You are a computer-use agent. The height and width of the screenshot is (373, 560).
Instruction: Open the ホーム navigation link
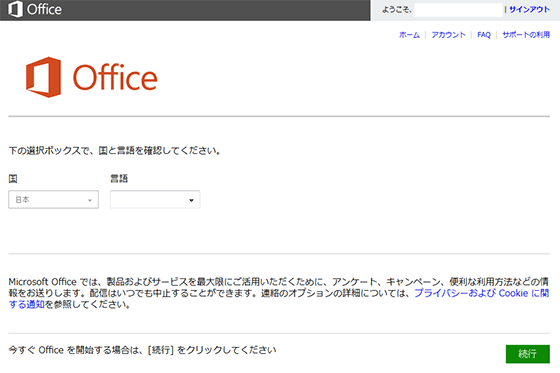click(x=409, y=35)
